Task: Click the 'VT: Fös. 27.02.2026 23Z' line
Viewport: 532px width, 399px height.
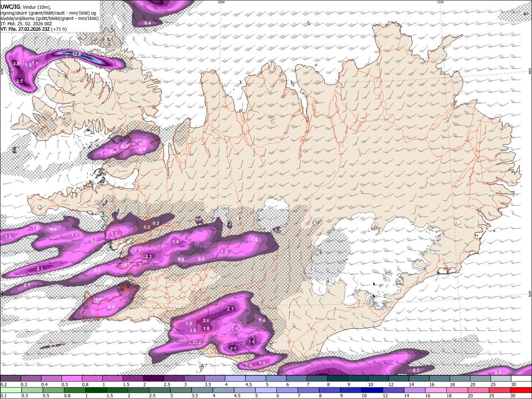Action: [x=25, y=29]
